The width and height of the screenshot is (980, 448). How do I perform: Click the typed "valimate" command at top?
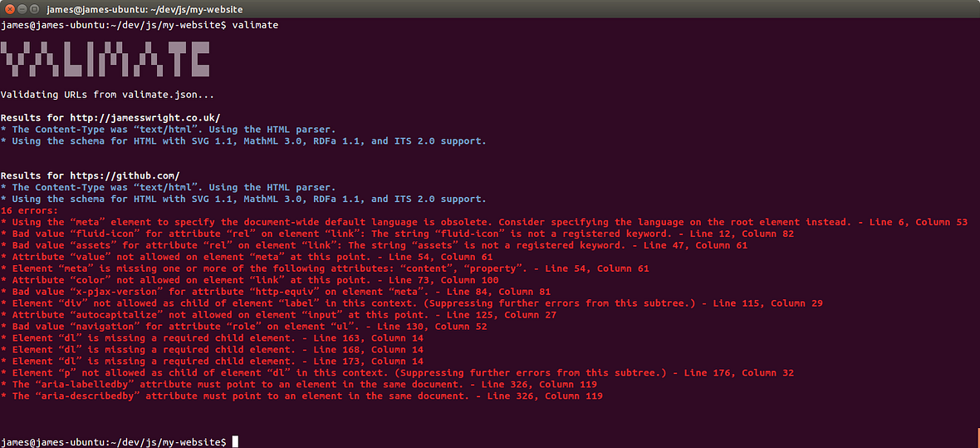coord(255,25)
